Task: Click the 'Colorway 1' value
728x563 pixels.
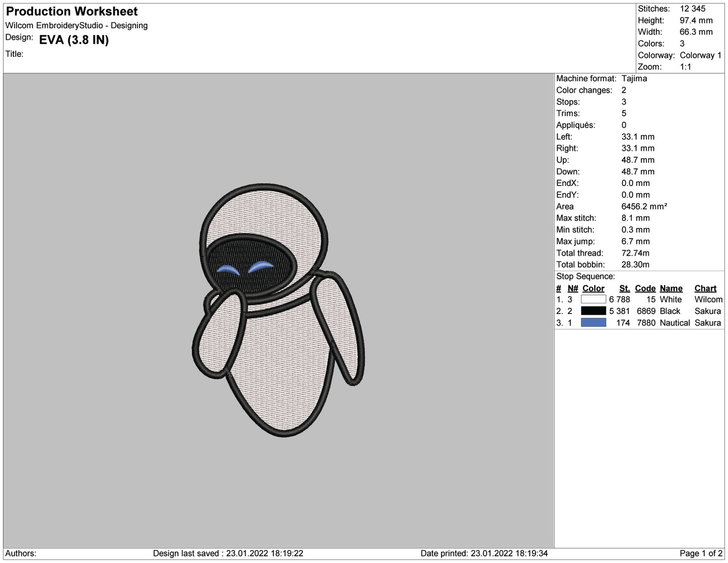Action: click(700, 55)
